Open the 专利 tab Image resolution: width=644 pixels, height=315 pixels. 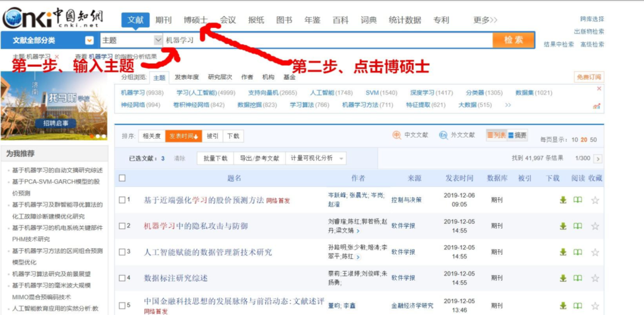click(x=441, y=20)
